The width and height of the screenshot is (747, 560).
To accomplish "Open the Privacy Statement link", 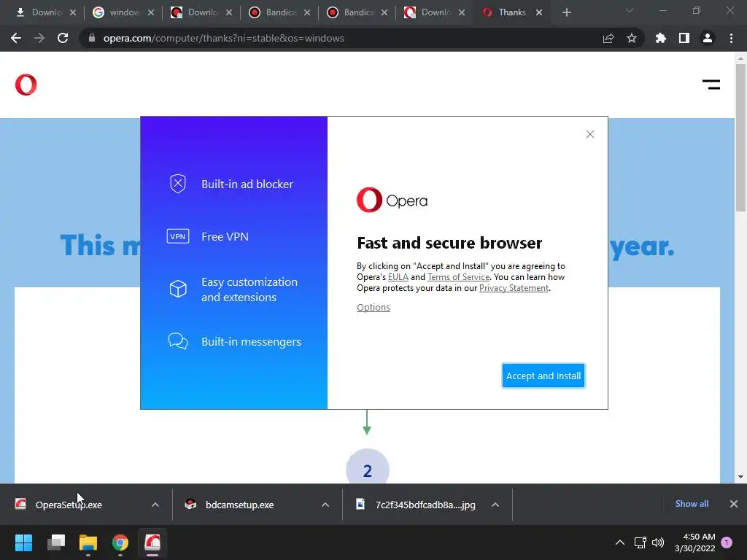I will pyautogui.click(x=514, y=287).
